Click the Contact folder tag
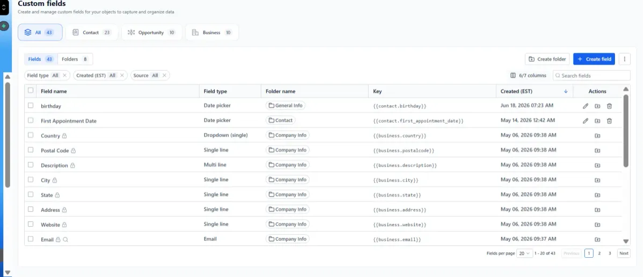Viewport: 644px width, 277px height. tap(281, 121)
